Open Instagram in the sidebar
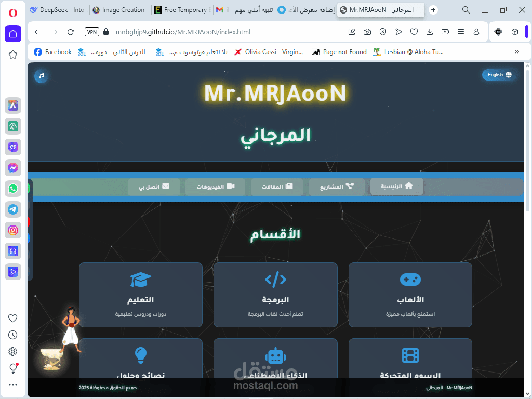532x399 pixels. [13, 230]
